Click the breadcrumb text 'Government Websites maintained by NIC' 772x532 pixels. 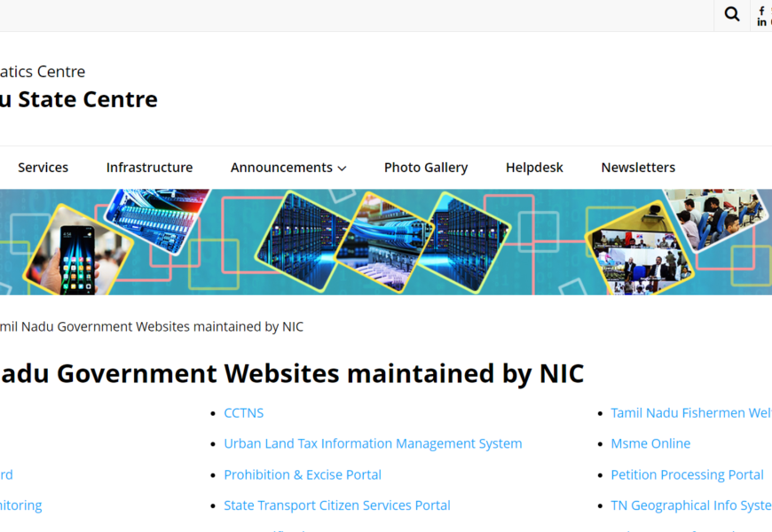tap(180, 327)
